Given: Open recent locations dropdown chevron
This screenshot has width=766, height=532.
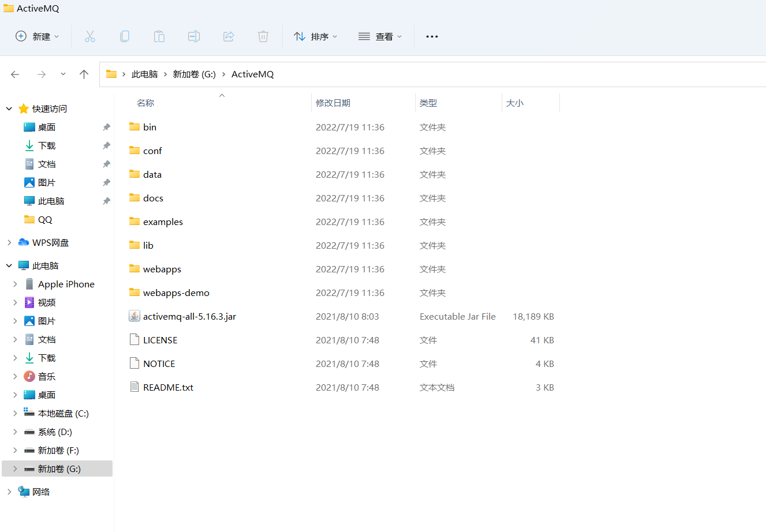Looking at the screenshot, I should click(63, 74).
